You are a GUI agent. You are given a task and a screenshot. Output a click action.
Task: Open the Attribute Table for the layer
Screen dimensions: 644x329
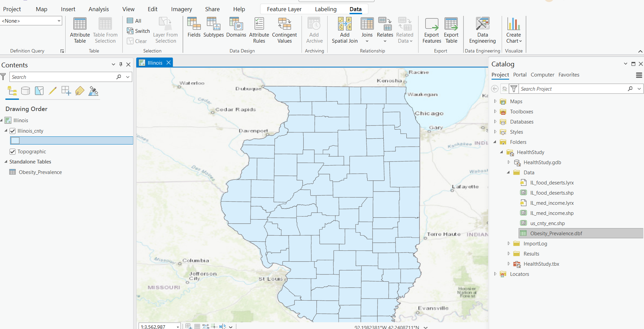[x=80, y=30]
